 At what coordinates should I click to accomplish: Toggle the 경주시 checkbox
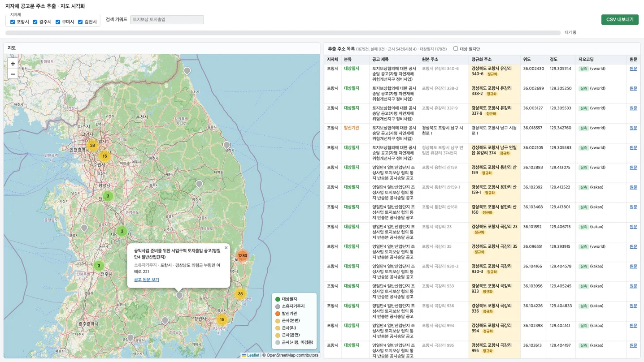[35, 22]
